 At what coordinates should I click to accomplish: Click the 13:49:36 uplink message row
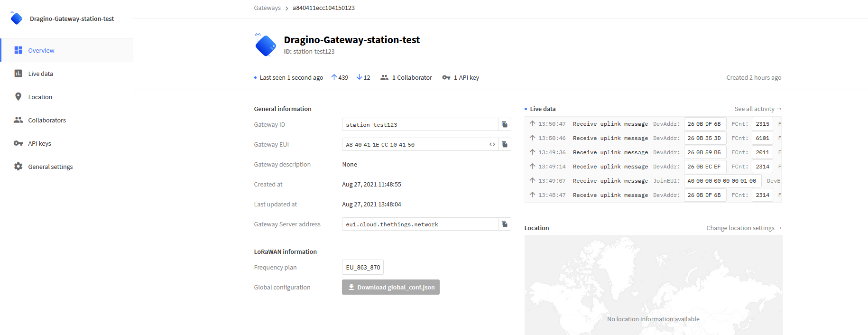coord(653,152)
